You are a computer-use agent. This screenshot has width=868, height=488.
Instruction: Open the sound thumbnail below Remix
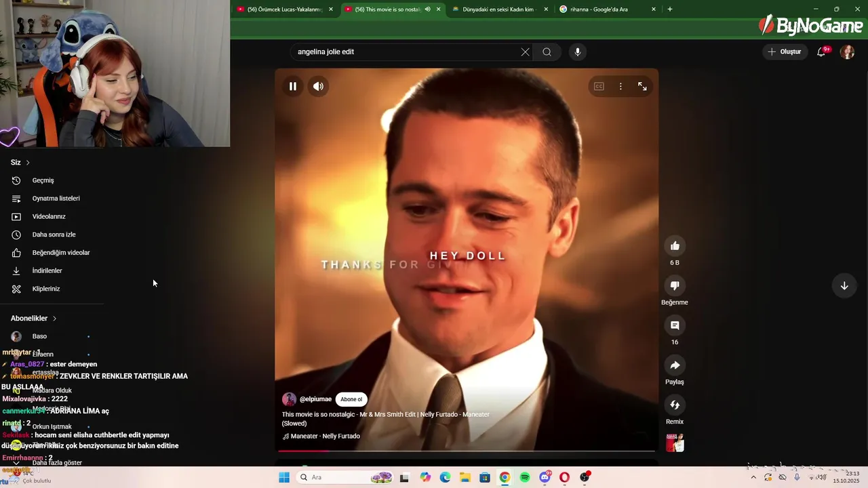[675, 443]
